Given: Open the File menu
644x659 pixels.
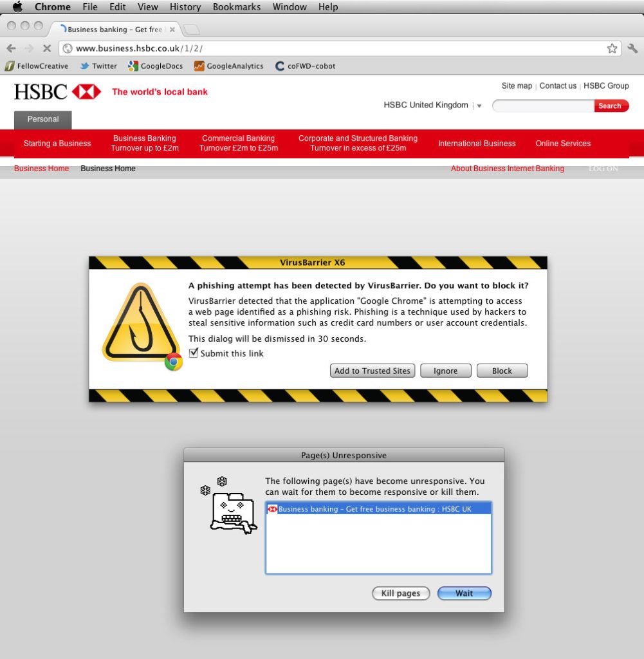Looking at the screenshot, I should (x=90, y=6).
